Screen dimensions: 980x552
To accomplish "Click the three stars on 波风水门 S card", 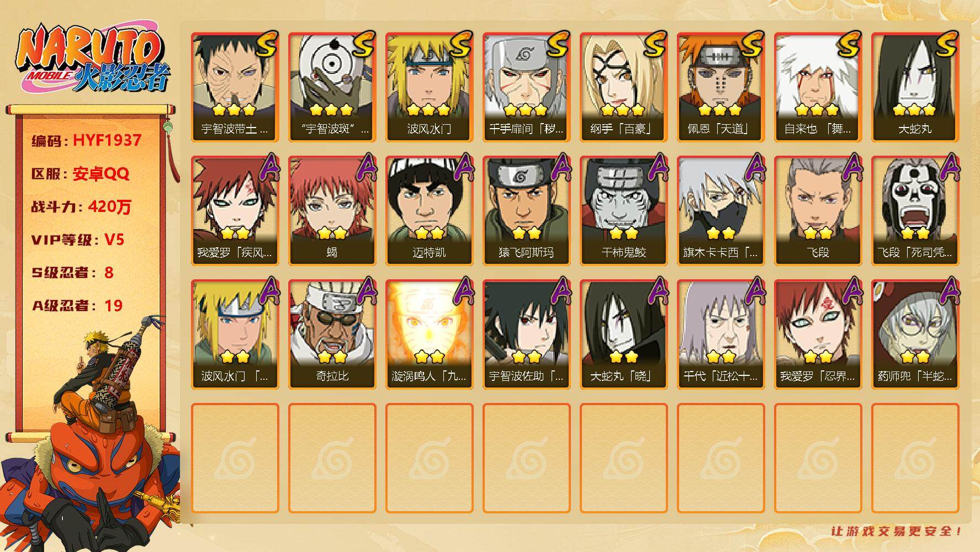I will (x=428, y=109).
